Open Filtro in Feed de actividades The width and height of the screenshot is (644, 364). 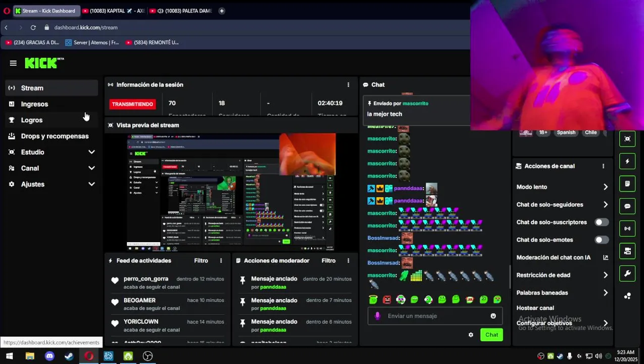coord(201,261)
